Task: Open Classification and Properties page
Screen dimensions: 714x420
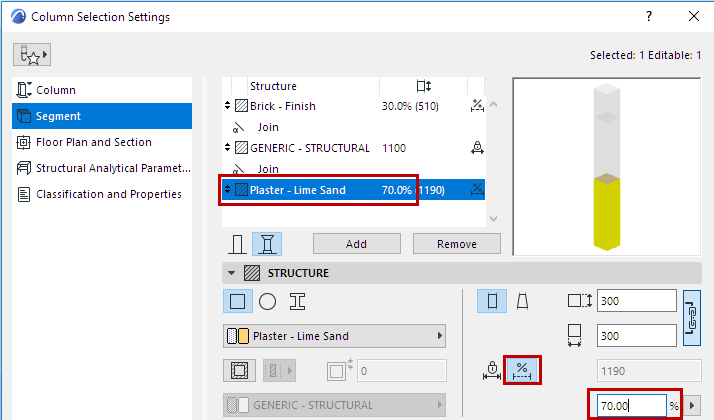Action: [x=108, y=194]
